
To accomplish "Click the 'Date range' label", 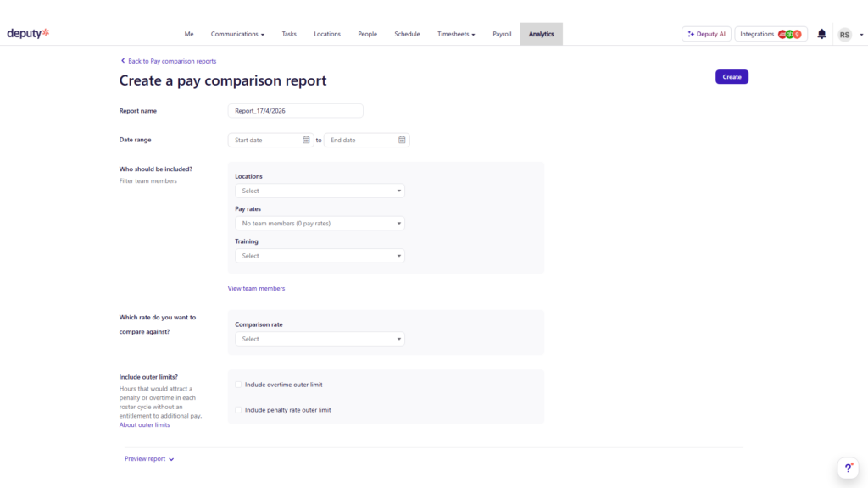I will (135, 140).
